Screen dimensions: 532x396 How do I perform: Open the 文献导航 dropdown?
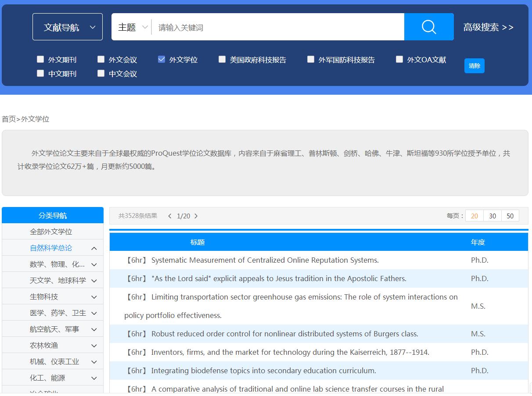68,27
